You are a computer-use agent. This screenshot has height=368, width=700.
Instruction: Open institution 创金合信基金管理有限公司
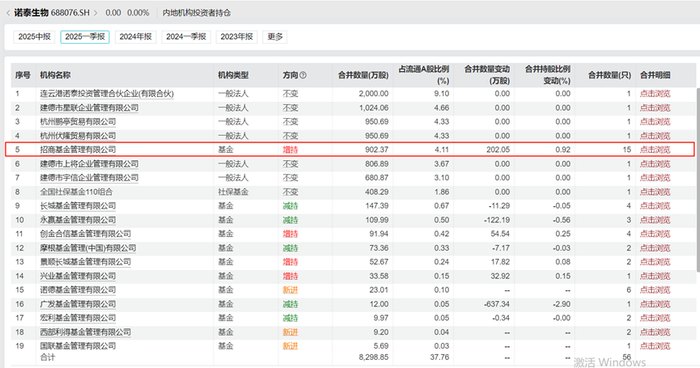[x=85, y=234]
